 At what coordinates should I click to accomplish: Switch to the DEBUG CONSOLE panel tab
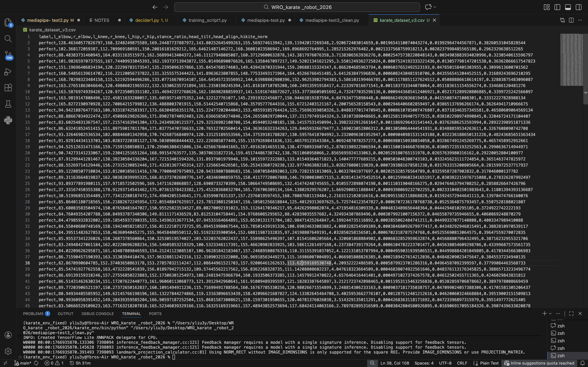tap(97, 314)
